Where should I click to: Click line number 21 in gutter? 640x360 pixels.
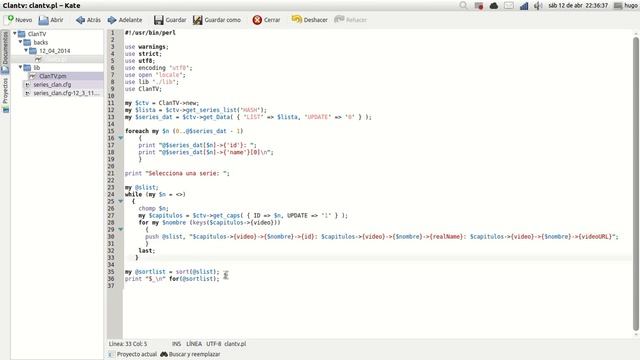pyautogui.click(x=111, y=173)
